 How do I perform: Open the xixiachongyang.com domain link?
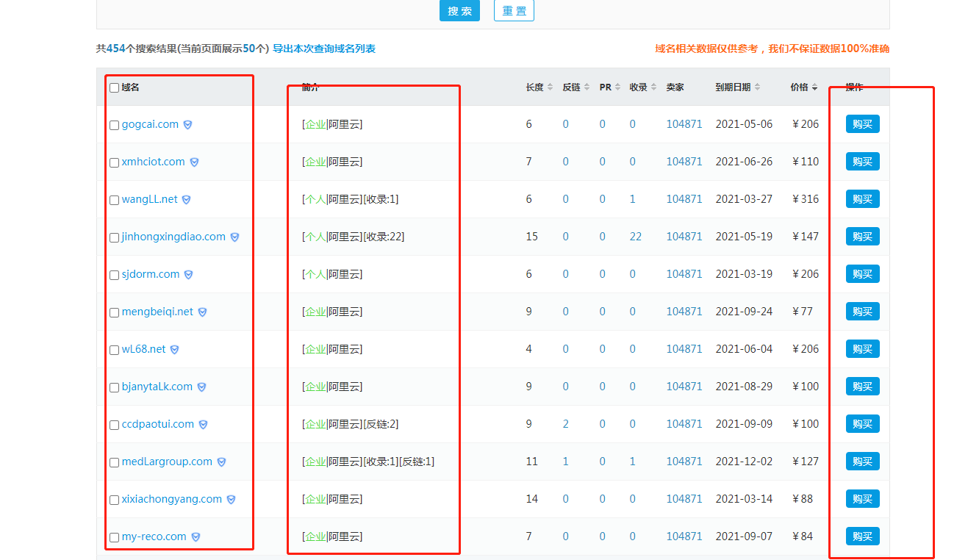[172, 499]
